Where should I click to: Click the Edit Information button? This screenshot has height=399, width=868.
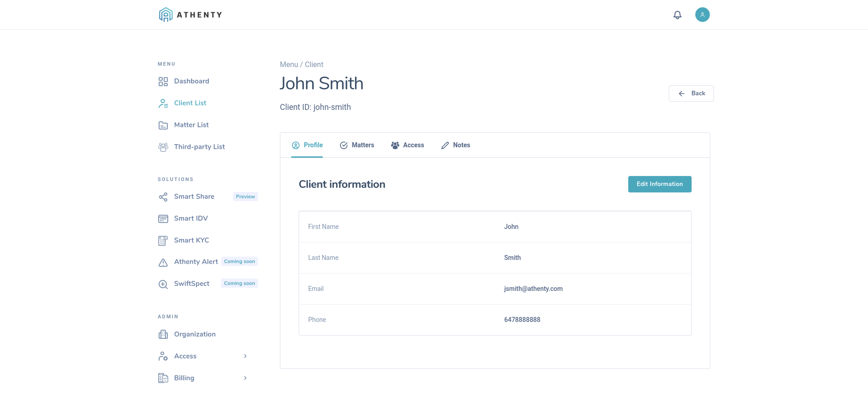click(x=660, y=184)
